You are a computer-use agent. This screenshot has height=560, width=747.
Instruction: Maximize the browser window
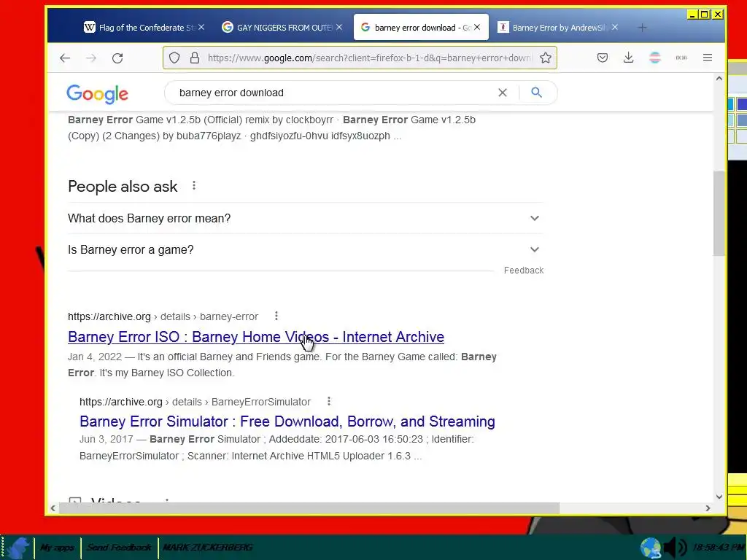pyautogui.click(x=705, y=15)
